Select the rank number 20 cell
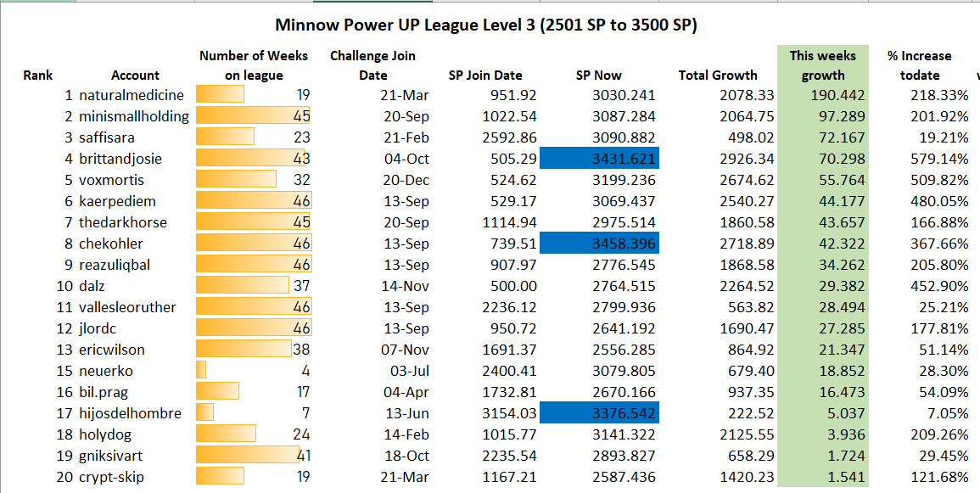The width and height of the screenshot is (980, 493). point(64,478)
